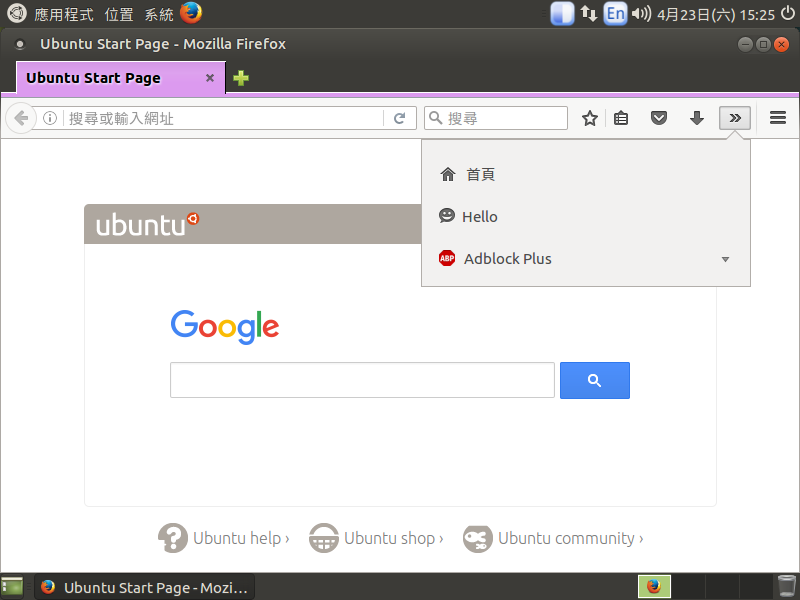Switch to workspace with Firefox in pager

(x=654, y=587)
